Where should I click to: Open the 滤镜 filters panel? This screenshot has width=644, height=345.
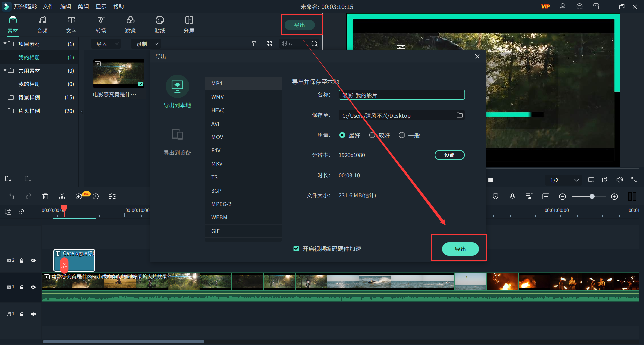[130, 24]
